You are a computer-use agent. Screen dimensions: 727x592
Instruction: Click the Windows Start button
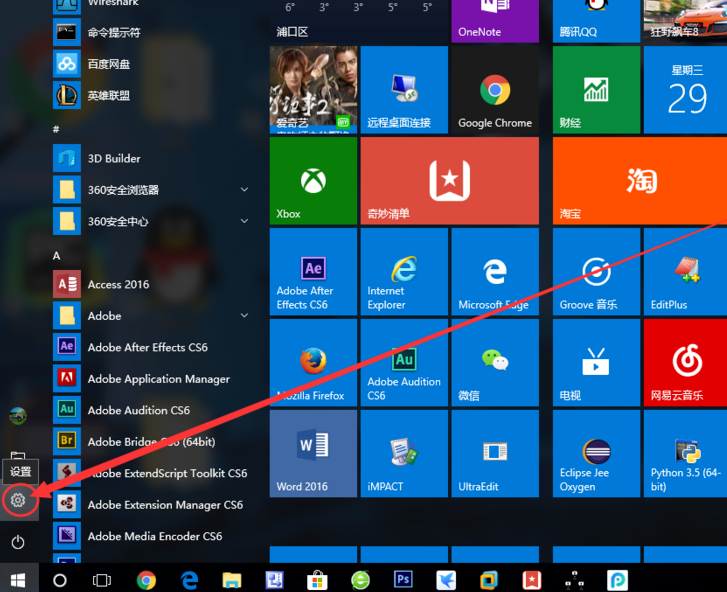19,579
